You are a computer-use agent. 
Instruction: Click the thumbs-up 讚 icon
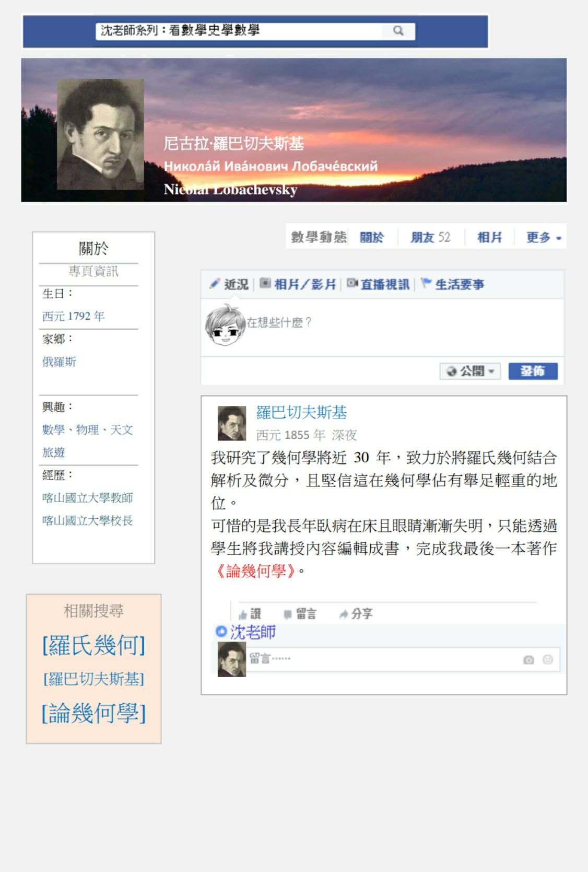click(243, 614)
